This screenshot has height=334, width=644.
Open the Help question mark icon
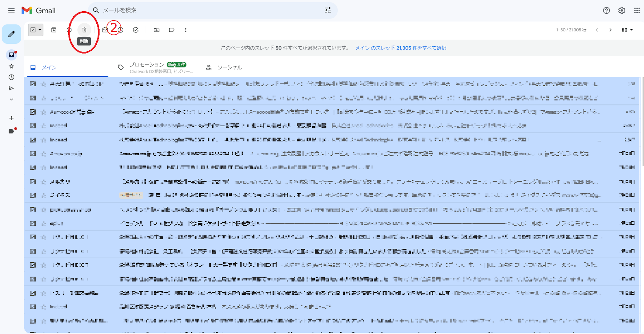(606, 10)
